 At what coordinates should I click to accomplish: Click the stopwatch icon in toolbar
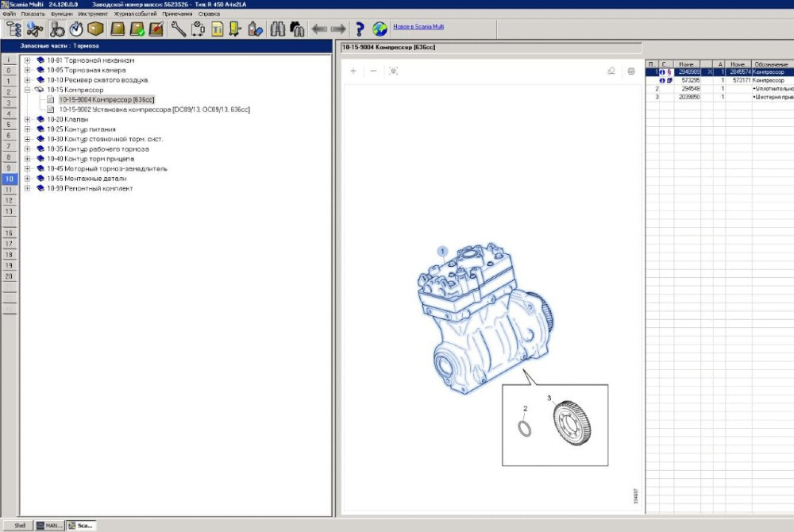76,29
